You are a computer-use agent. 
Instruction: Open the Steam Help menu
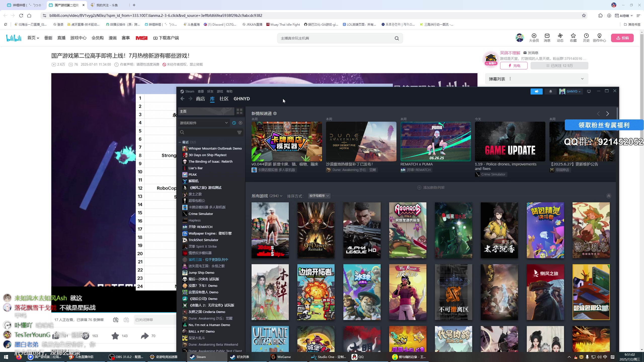229,92
